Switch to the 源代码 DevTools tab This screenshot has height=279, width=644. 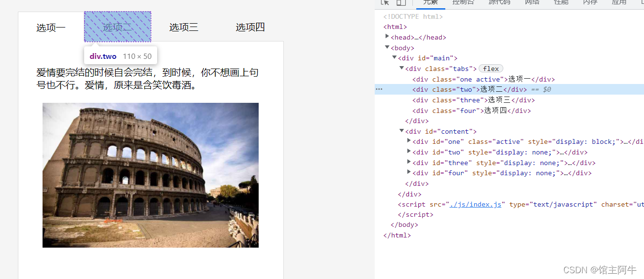point(499,2)
